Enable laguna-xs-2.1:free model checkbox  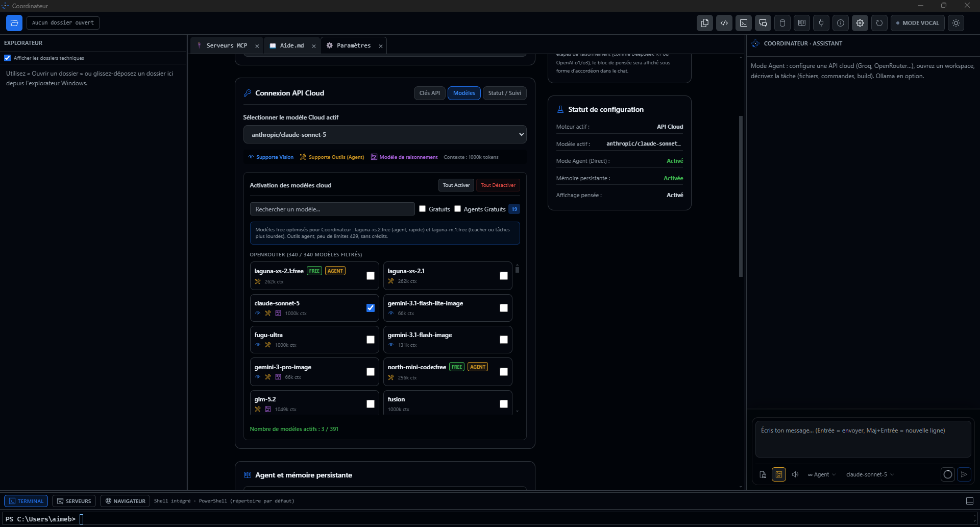(371, 276)
